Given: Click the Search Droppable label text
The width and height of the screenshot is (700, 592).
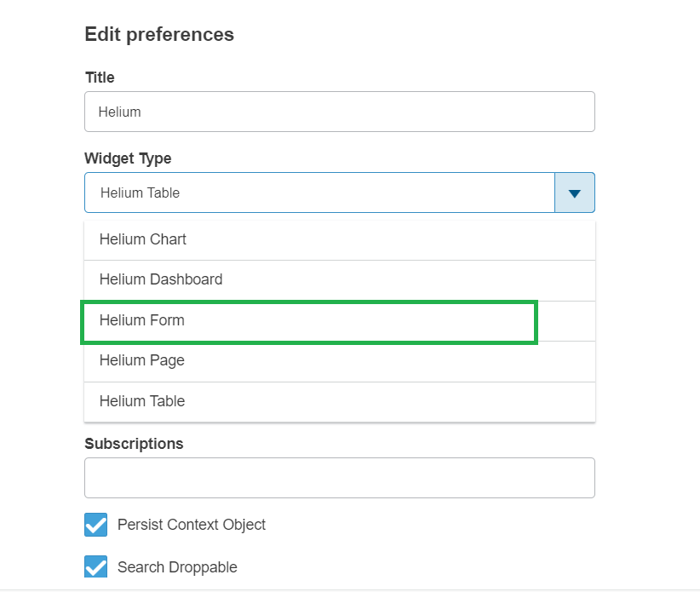Looking at the screenshot, I should click(x=177, y=567).
